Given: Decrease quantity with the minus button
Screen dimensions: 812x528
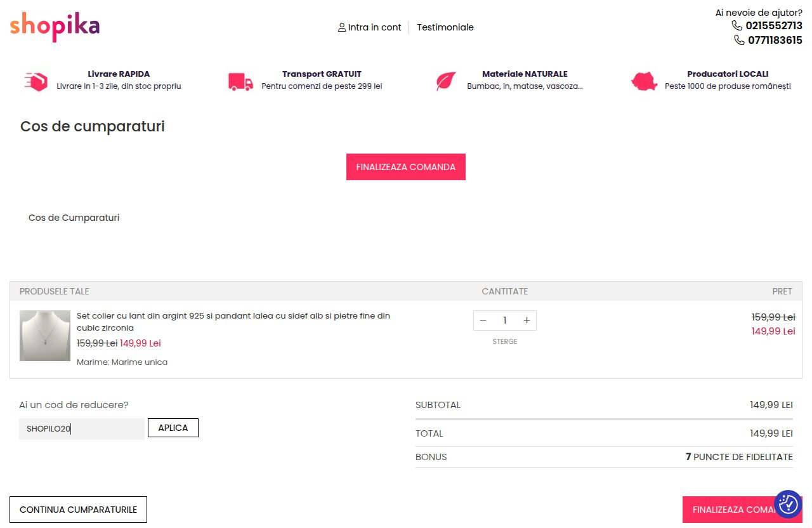Looking at the screenshot, I should (483, 320).
